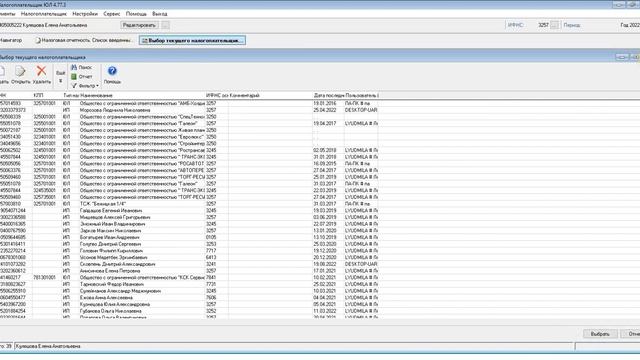
Task: Click the blue Помощь help icon
Action: pos(112,71)
